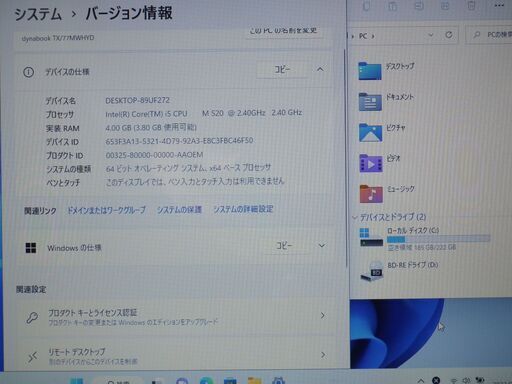This screenshot has height=384, width=512.
Task: Collapse the デバイスの仕様 section chevron
Action: [320, 69]
